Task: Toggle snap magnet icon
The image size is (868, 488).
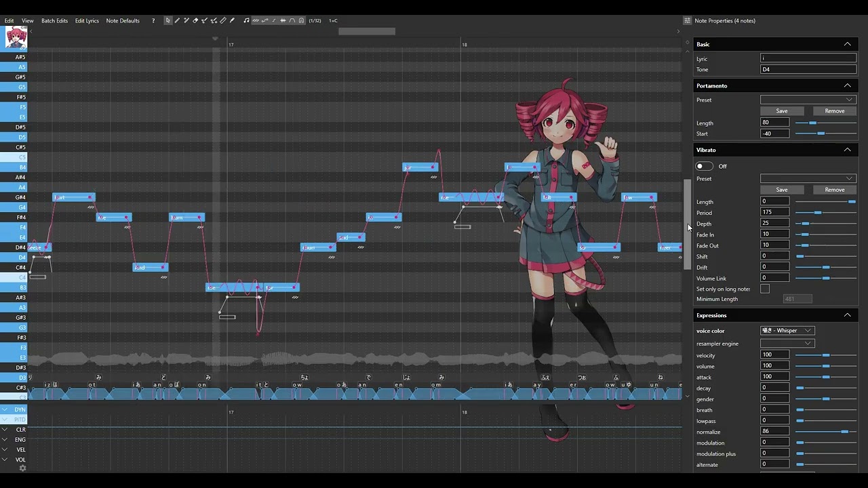Action: 301,20
